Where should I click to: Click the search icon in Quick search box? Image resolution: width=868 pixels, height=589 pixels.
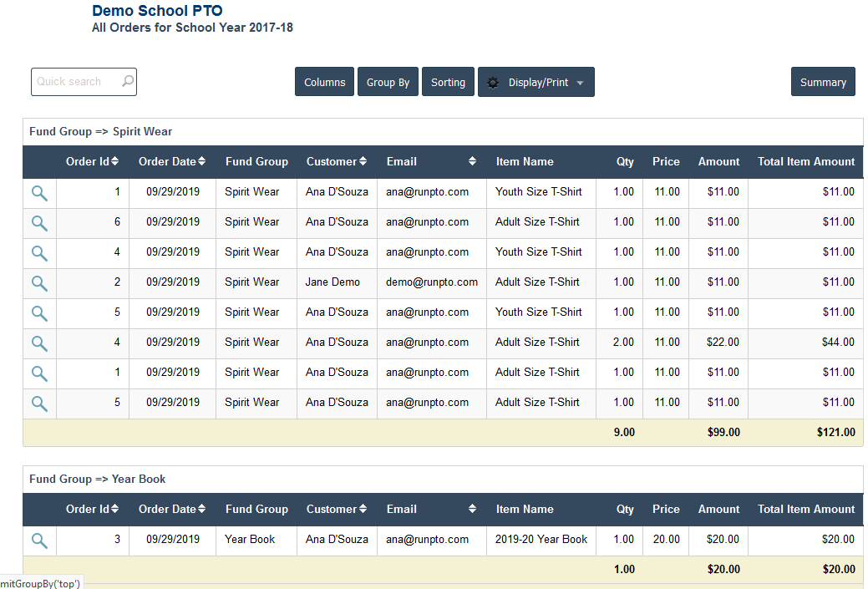(x=127, y=82)
